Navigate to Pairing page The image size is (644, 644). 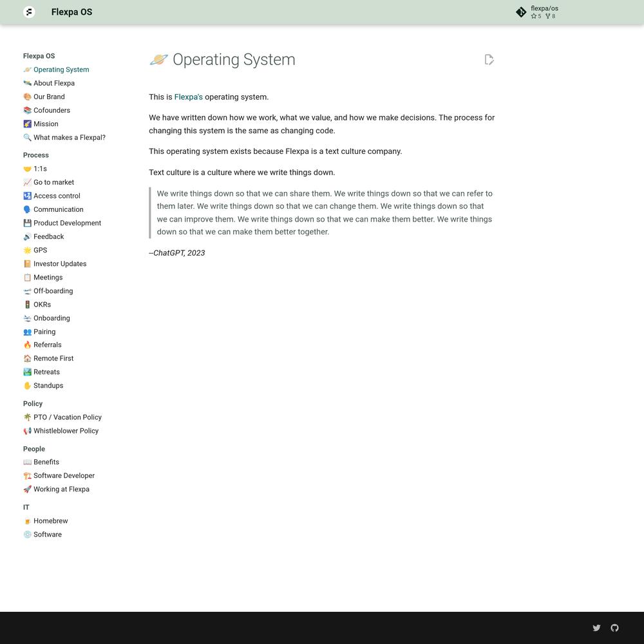pyautogui.click(x=39, y=331)
